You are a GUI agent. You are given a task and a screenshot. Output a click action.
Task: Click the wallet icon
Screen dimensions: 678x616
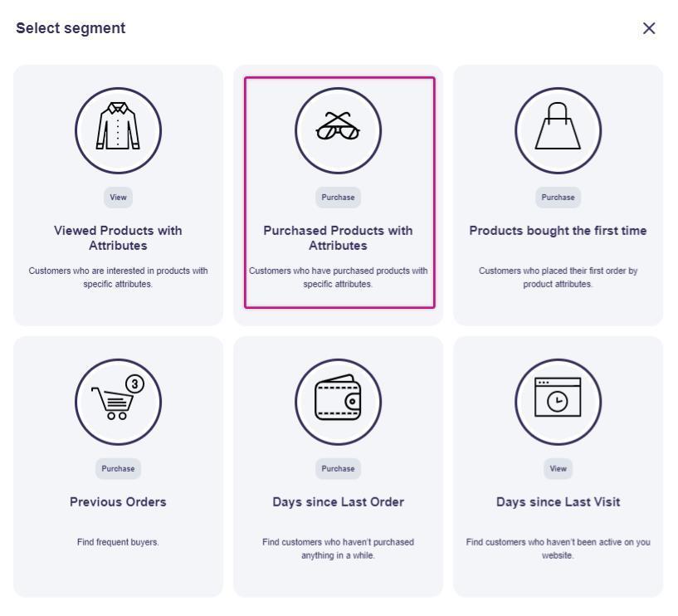(x=338, y=402)
